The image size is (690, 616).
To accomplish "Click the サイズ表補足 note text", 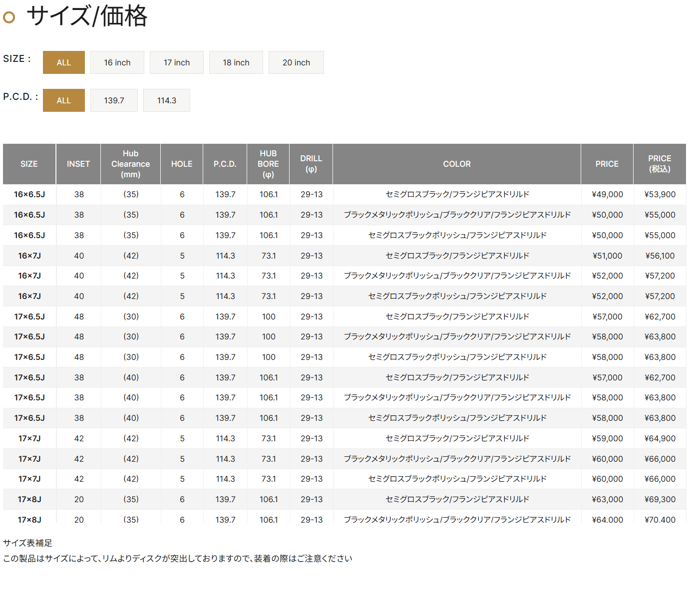I will 27,543.
